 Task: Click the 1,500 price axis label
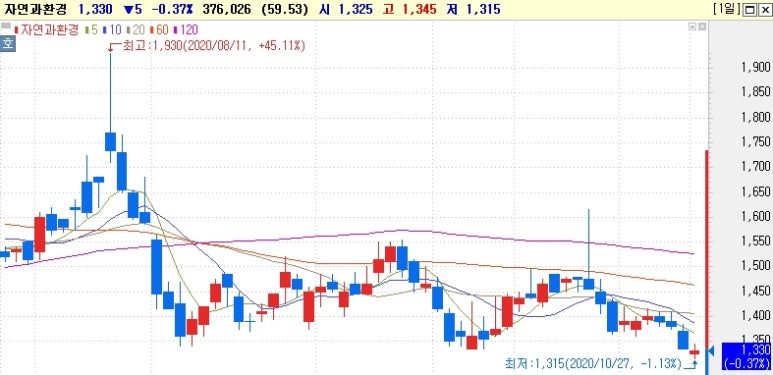[756, 266]
